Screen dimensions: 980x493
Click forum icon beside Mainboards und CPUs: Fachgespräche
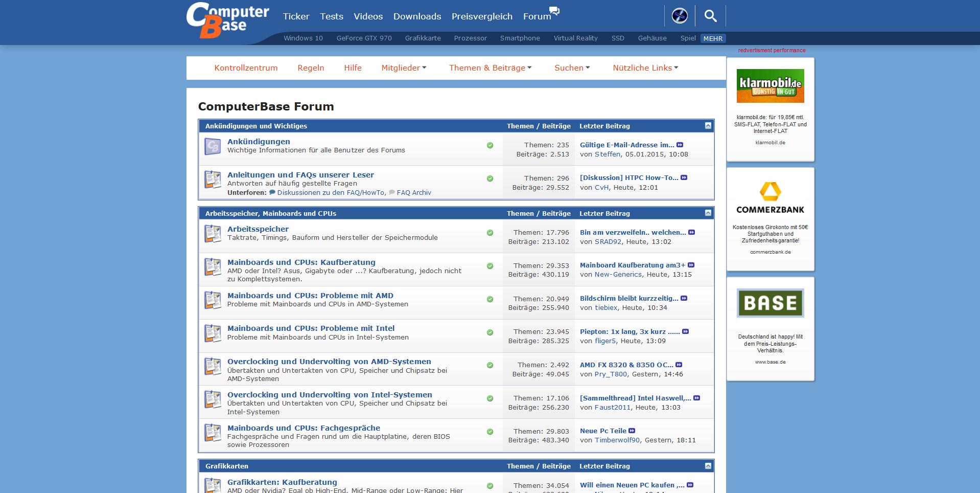213,433
